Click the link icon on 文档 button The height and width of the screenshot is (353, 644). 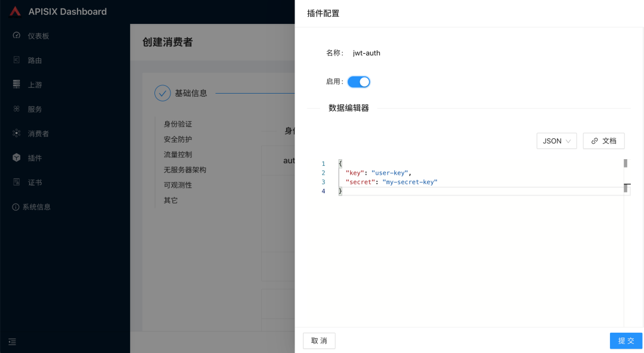click(595, 141)
